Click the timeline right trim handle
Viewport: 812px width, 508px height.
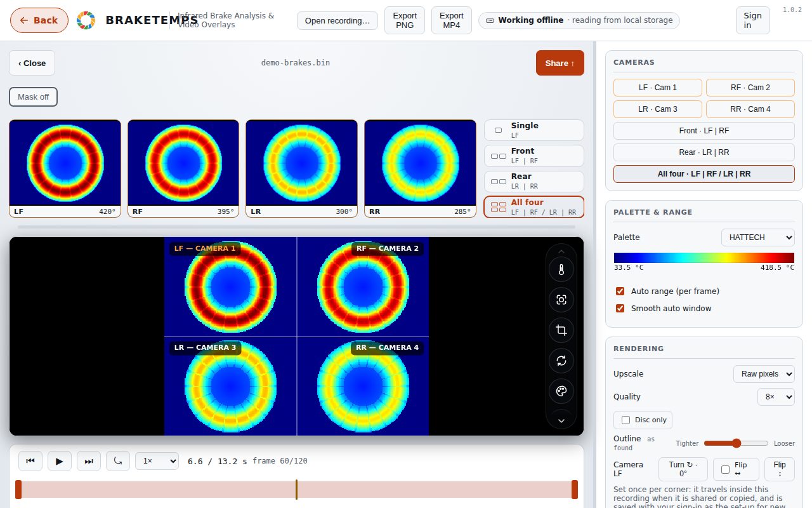coord(575,490)
